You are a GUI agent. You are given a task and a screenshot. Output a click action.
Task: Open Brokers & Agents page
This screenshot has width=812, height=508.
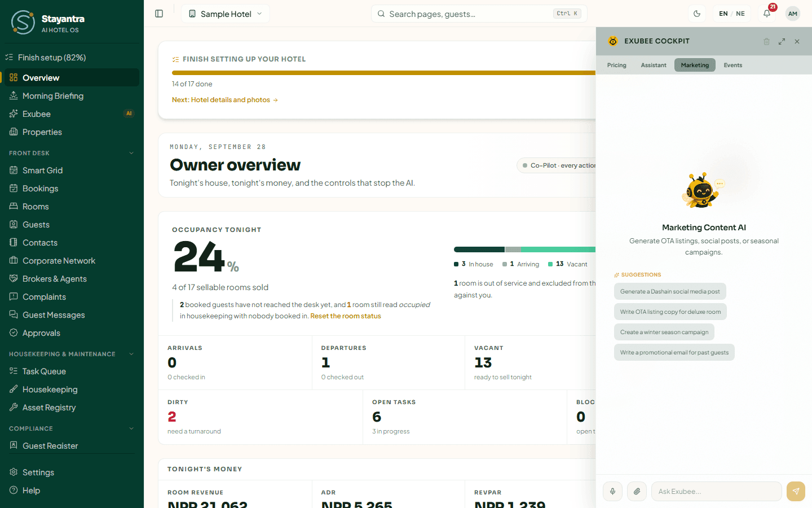72,279
